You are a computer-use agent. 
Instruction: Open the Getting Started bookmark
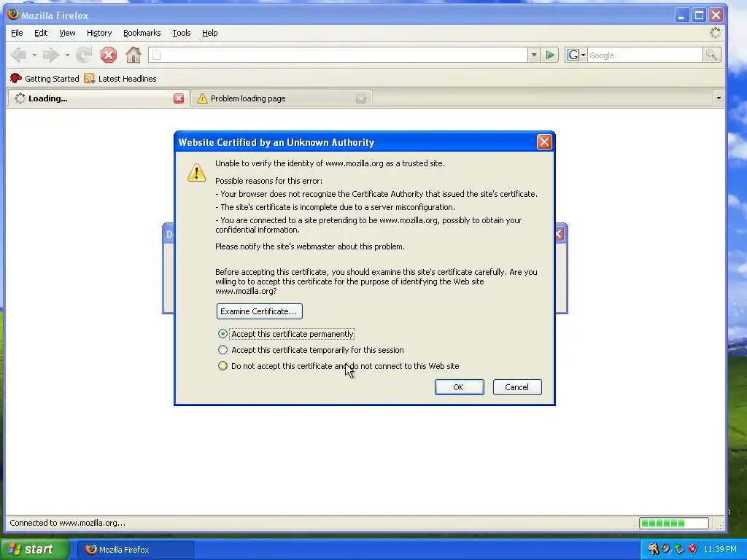click(x=44, y=79)
